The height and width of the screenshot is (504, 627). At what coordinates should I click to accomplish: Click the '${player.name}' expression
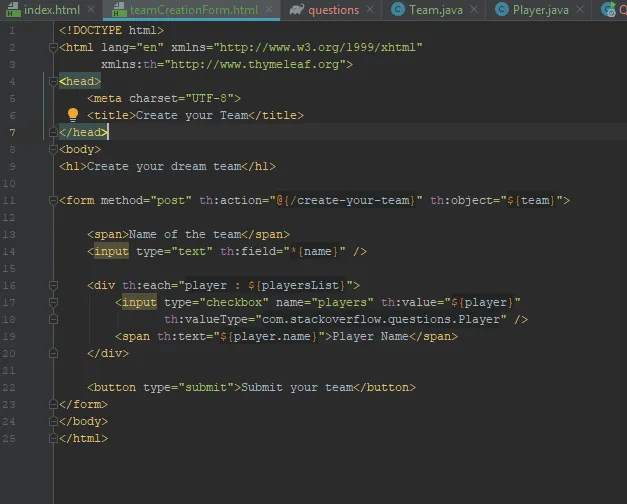[269, 336]
